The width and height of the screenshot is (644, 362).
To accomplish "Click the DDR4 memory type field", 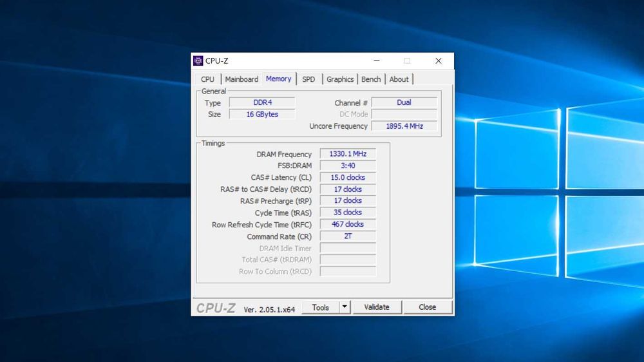I will pos(262,102).
